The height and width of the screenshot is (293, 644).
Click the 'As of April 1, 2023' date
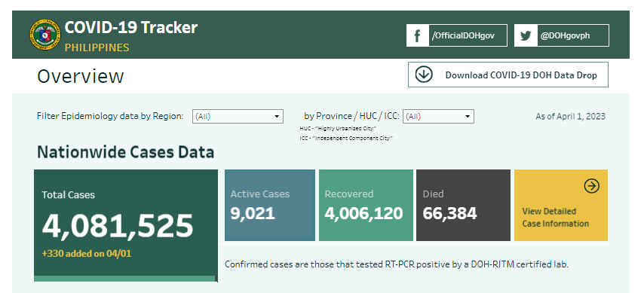coord(571,116)
